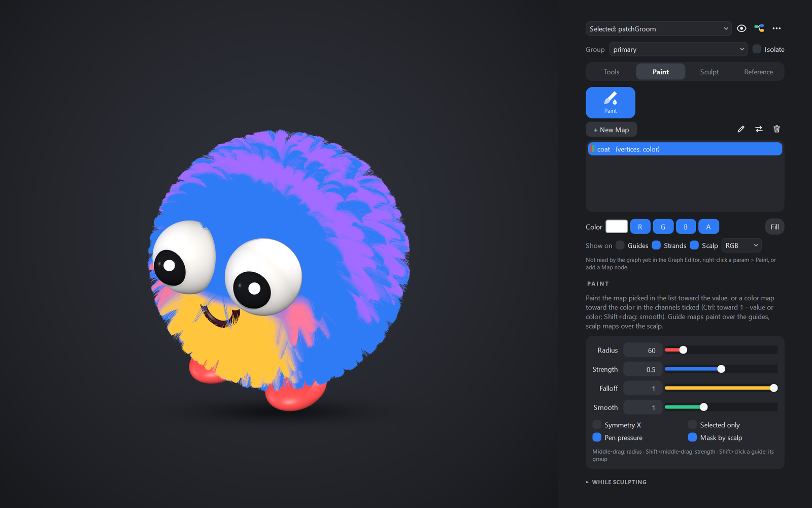Open the Group primary dropdown
Image resolution: width=812 pixels, height=508 pixels.
click(x=679, y=49)
